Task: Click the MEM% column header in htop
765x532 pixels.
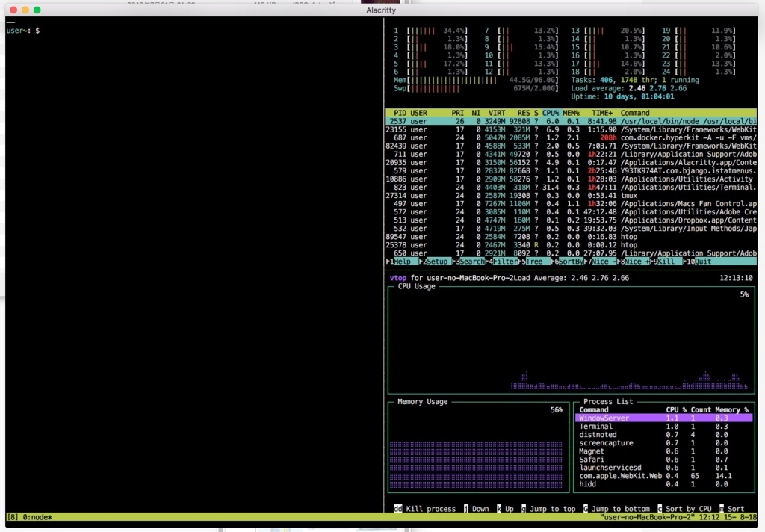Action: [x=571, y=113]
